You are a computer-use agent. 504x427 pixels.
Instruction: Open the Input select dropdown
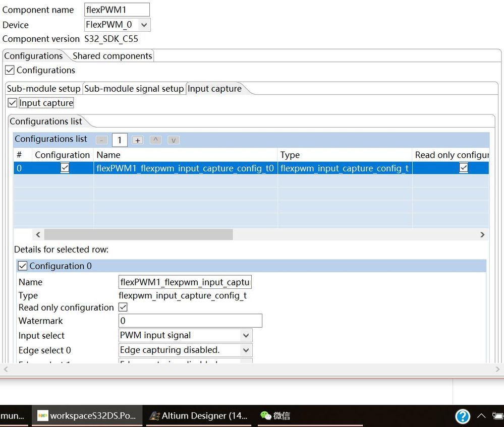pos(246,335)
